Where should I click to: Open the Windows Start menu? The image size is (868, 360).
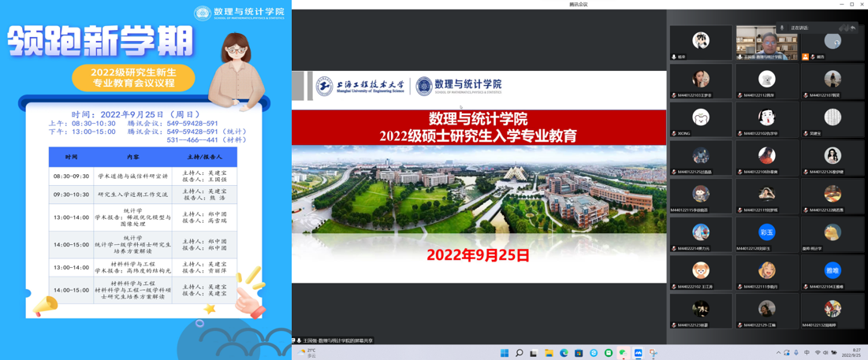(505, 353)
